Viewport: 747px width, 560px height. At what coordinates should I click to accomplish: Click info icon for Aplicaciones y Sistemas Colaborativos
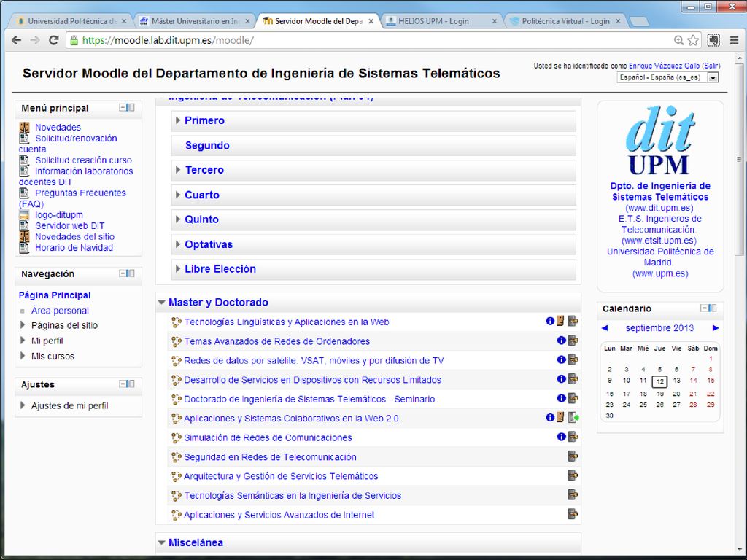(x=550, y=418)
